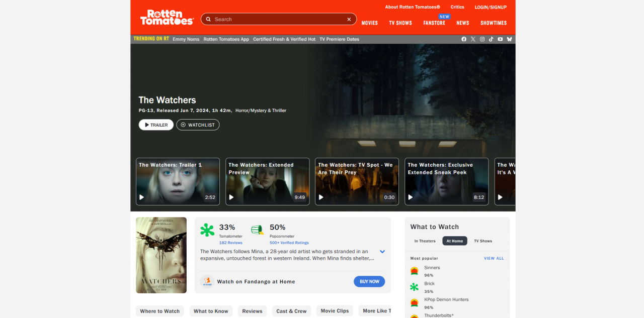
Task: Select the TV Shows tab in What to Watch
Action: [483, 241]
